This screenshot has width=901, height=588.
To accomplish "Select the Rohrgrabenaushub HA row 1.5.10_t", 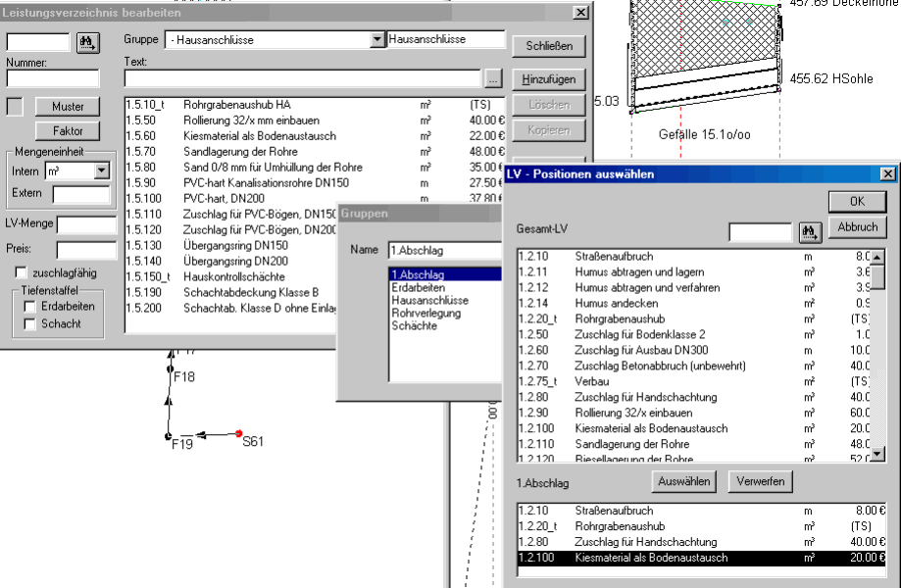I will tap(237, 105).
